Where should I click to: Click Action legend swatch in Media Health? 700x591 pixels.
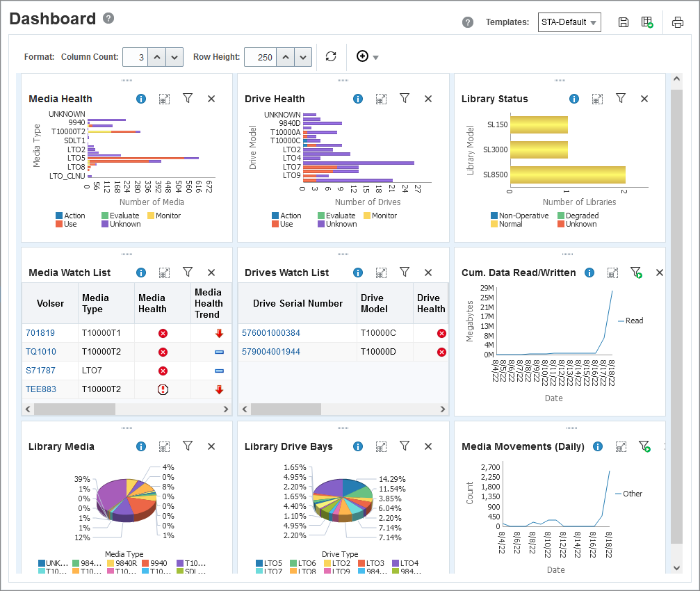pyautogui.click(x=59, y=216)
